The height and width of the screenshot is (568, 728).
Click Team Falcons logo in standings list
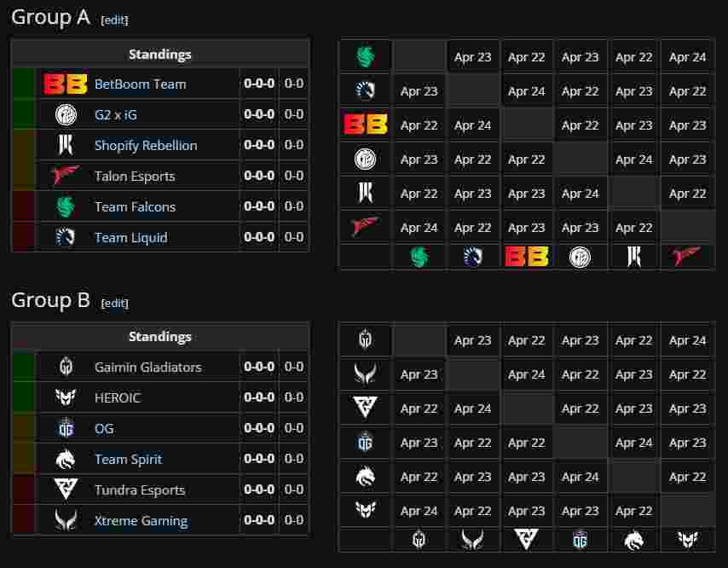[x=66, y=206]
